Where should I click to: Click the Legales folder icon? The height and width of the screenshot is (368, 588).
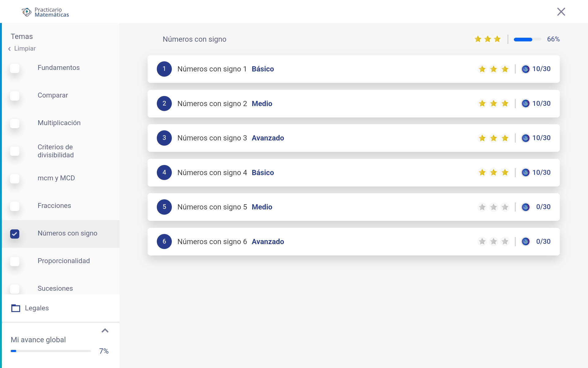[x=16, y=308]
